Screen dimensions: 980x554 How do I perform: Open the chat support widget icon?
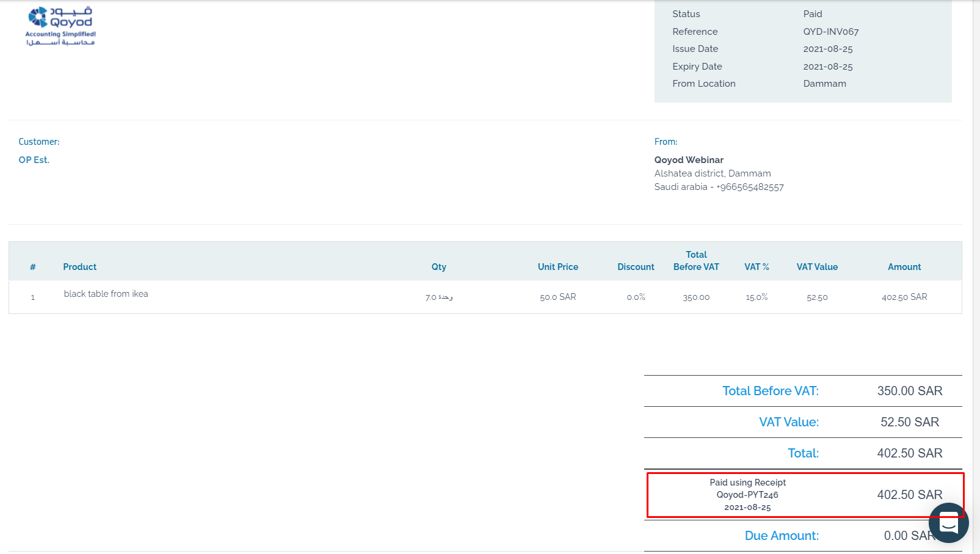948,523
